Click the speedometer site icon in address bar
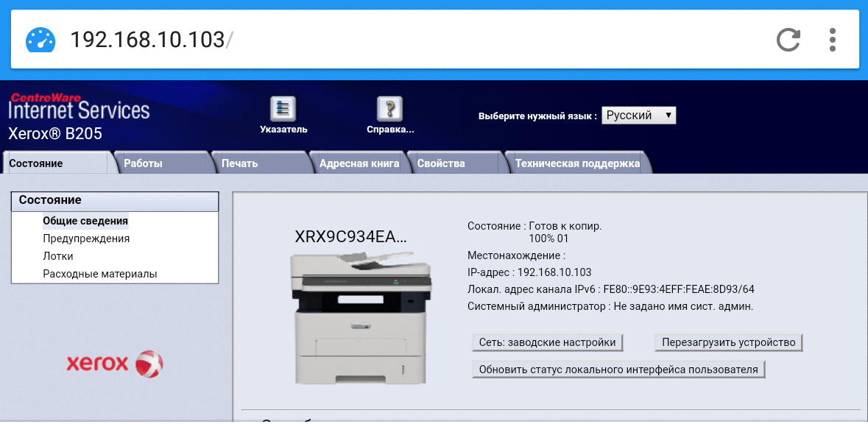This screenshot has height=424, width=868. point(40,40)
